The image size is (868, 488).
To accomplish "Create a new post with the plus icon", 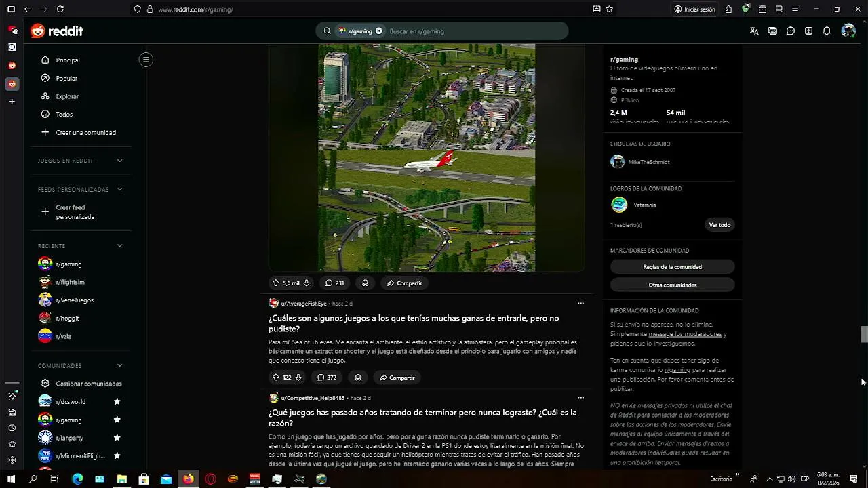I will click(808, 30).
